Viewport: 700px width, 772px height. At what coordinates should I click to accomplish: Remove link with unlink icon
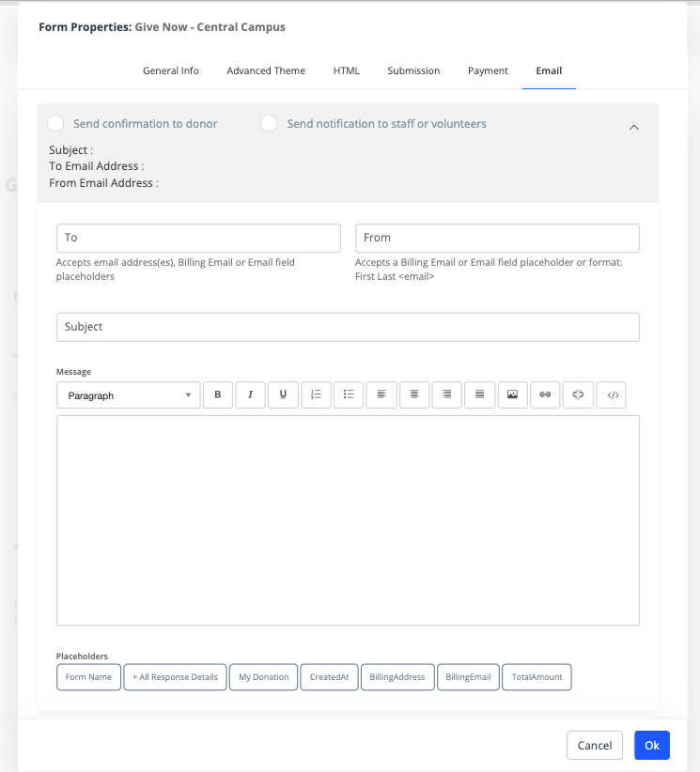tap(578, 394)
